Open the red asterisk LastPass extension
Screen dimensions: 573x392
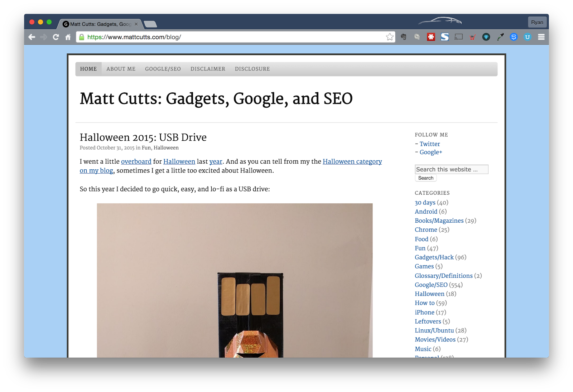point(431,37)
